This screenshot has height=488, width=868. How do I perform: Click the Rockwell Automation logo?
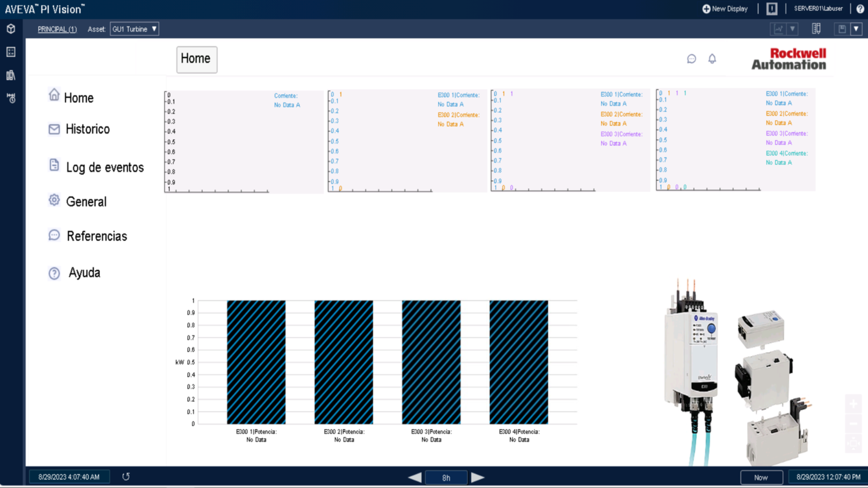[x=789, y=59]
